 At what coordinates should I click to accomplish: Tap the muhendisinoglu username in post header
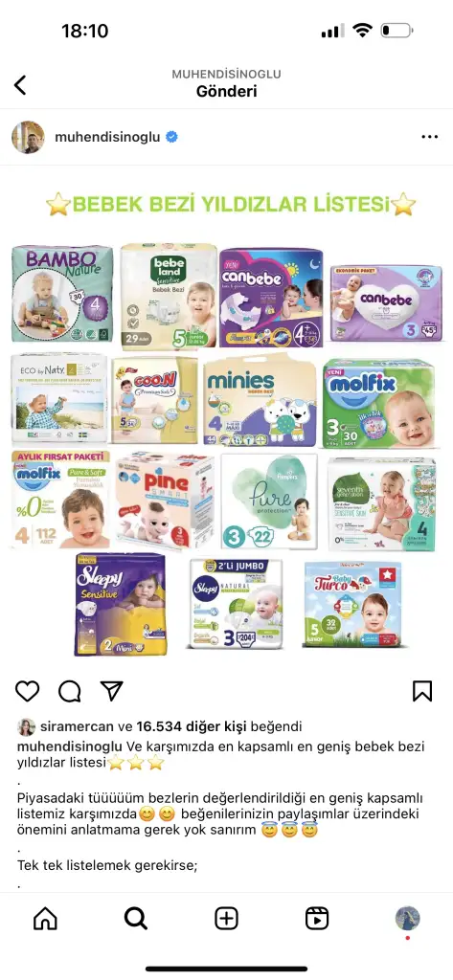(107, 138)
